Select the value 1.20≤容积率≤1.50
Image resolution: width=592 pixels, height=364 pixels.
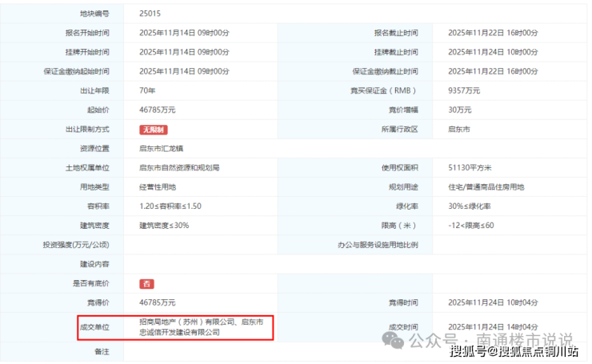coord(170,206)
